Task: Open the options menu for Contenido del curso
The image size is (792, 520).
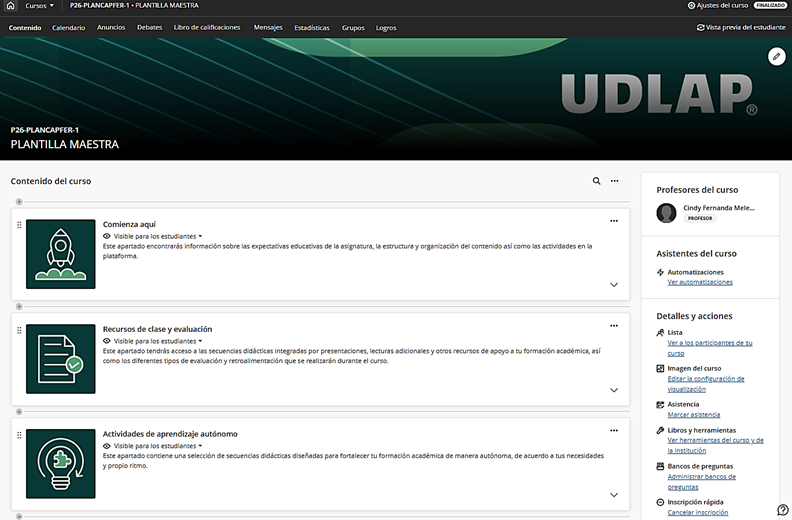Action: pos(615,181)
